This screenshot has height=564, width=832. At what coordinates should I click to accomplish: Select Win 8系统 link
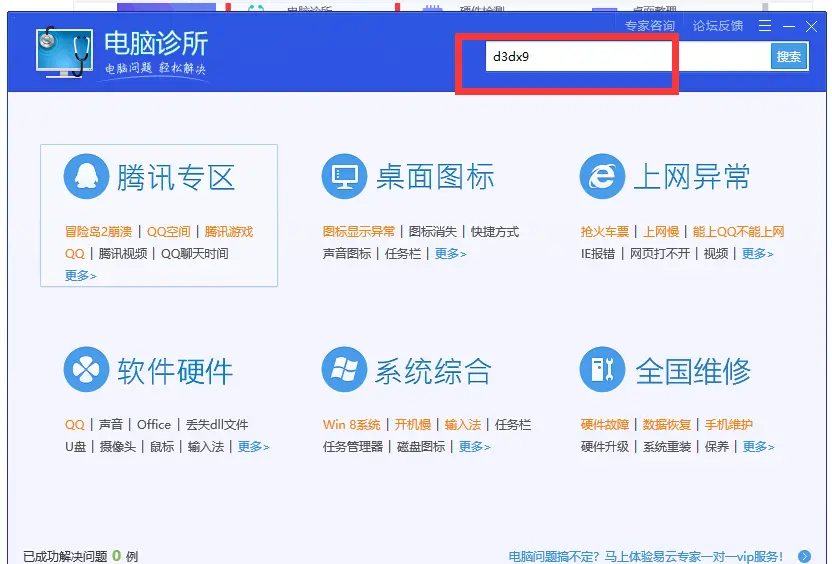[352, 425]
